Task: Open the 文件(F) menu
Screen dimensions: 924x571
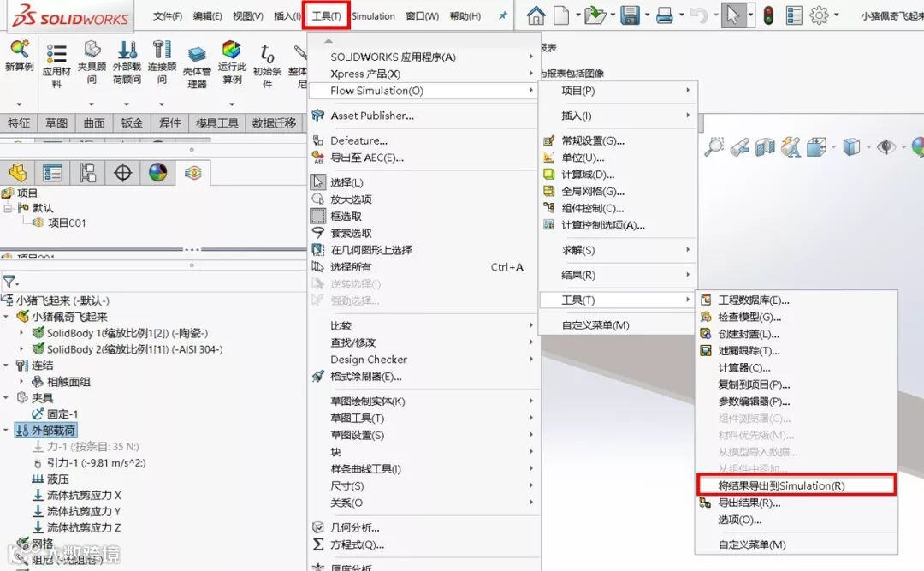Action: [168, 16]
